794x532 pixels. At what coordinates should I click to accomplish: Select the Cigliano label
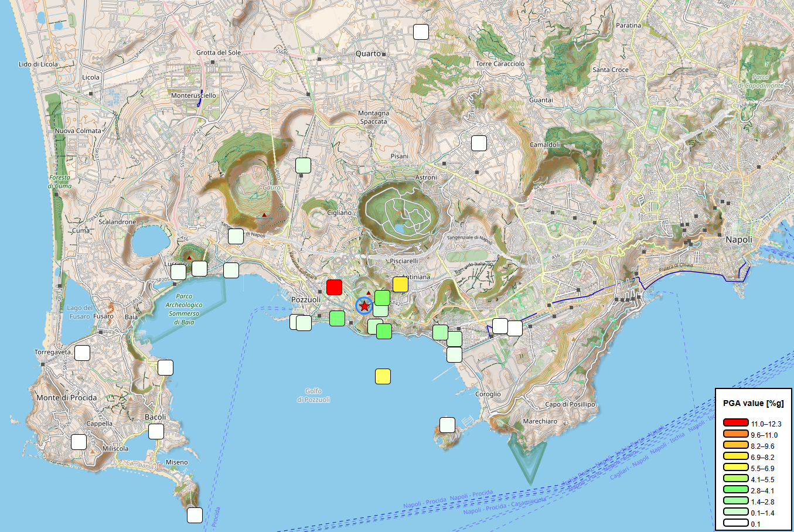339,213
